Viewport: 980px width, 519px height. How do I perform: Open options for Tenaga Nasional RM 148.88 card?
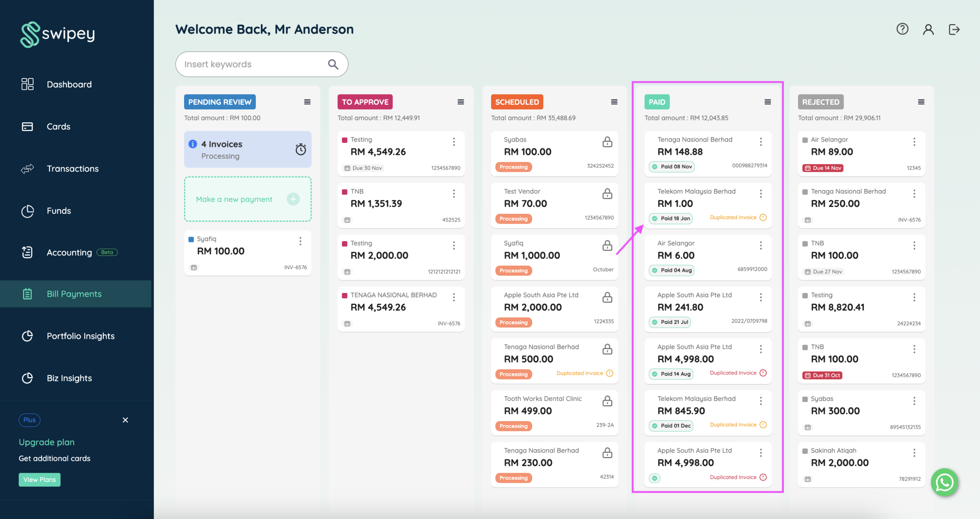(761, 142)
